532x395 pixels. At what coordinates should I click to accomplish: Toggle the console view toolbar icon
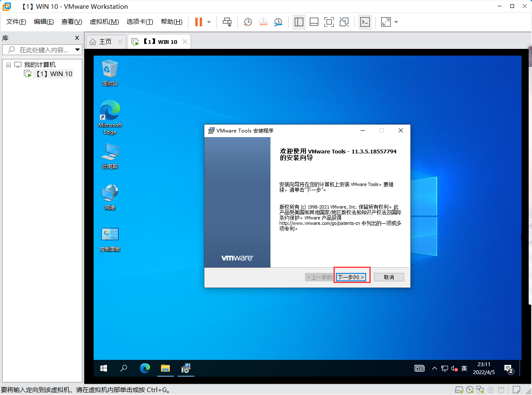pos(365,22)
